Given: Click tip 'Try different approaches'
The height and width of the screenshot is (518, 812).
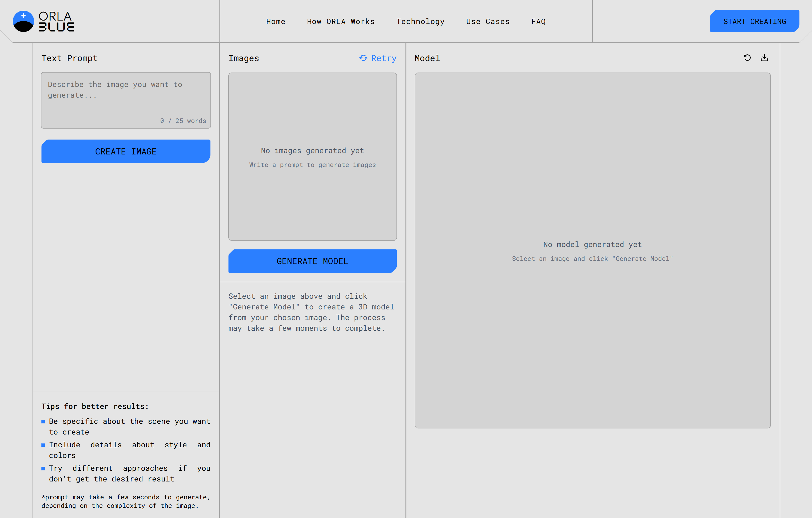Looking at the screenshot, I should coord(129,473).
